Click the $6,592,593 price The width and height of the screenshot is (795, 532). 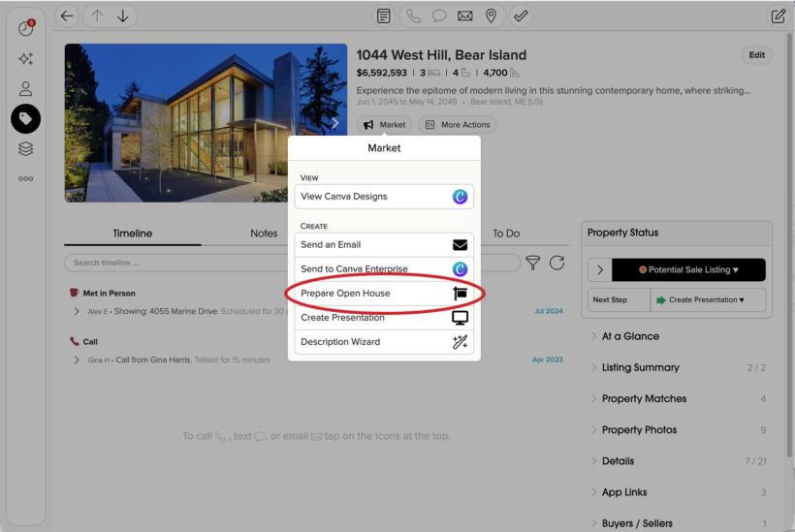pyautogui.click(x=381, y=73)
